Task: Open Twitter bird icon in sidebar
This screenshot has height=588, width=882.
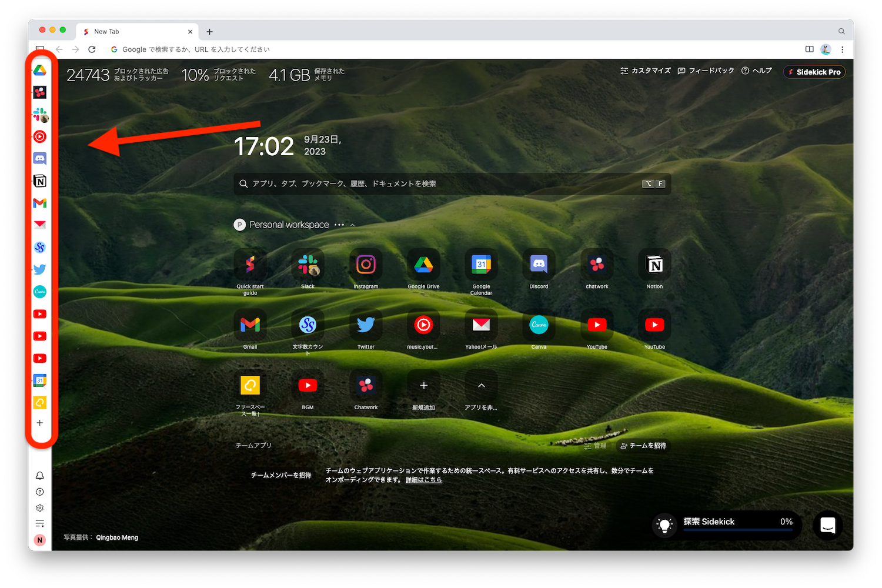Action: pos(40,269)
